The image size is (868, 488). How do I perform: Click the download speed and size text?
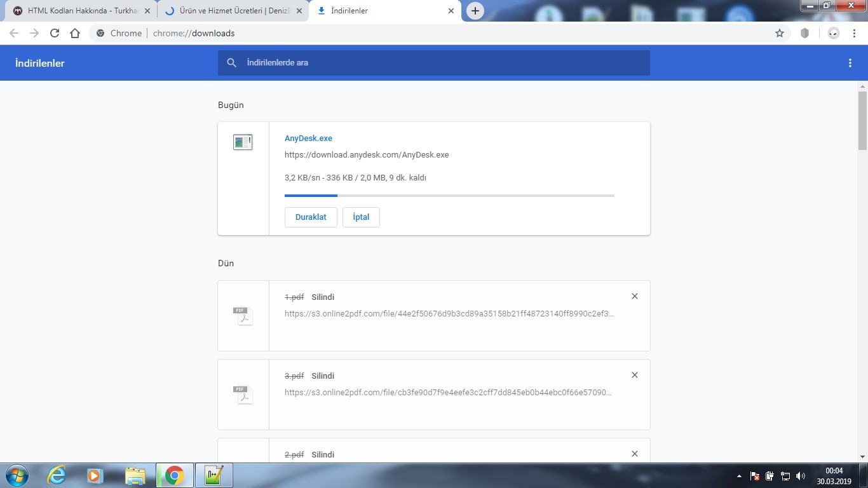355,177
